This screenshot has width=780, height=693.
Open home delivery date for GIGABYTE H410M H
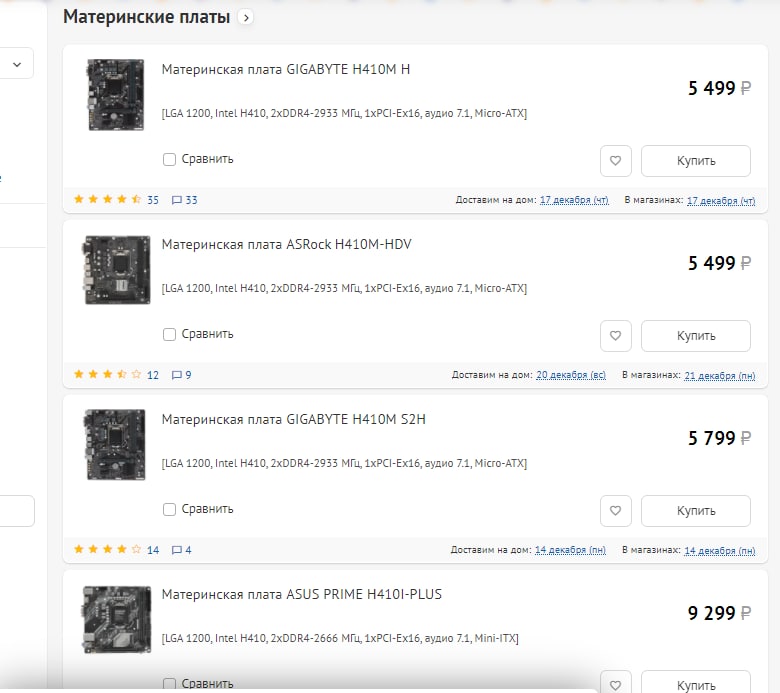574,200
